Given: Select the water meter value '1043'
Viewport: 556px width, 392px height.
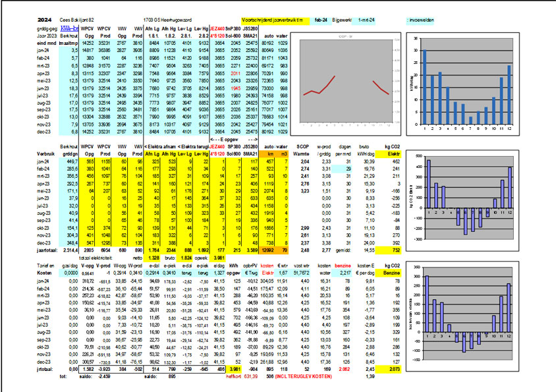Looking at the screenshot, I should [x=283, y=58].
